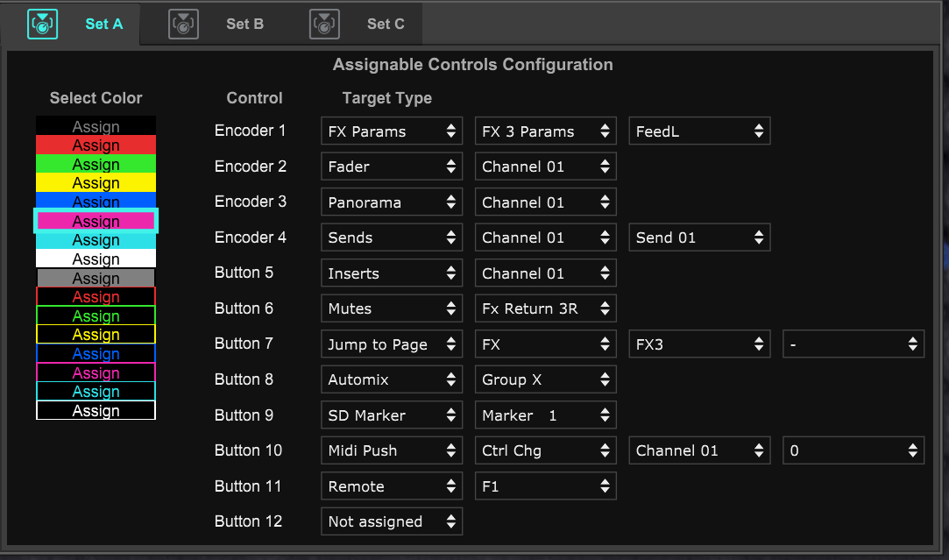Open Button 10 Channel 01 dropdown

pos(699,450)
